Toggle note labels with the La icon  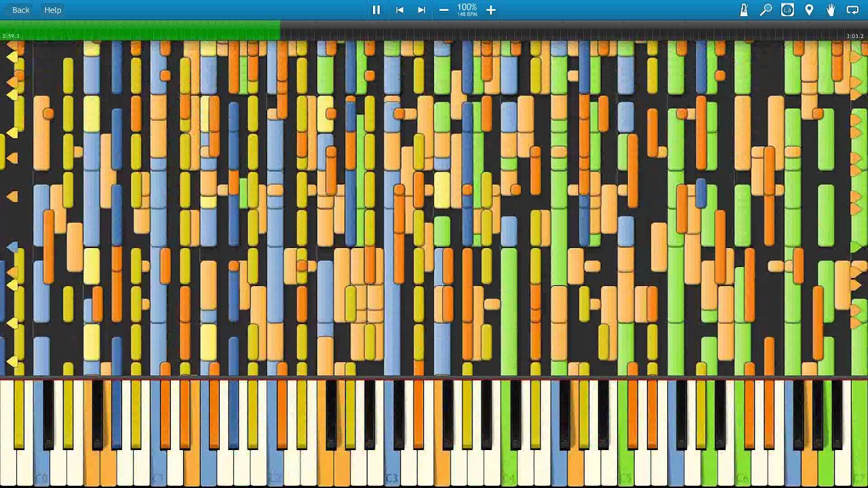[x=787, y=9]
